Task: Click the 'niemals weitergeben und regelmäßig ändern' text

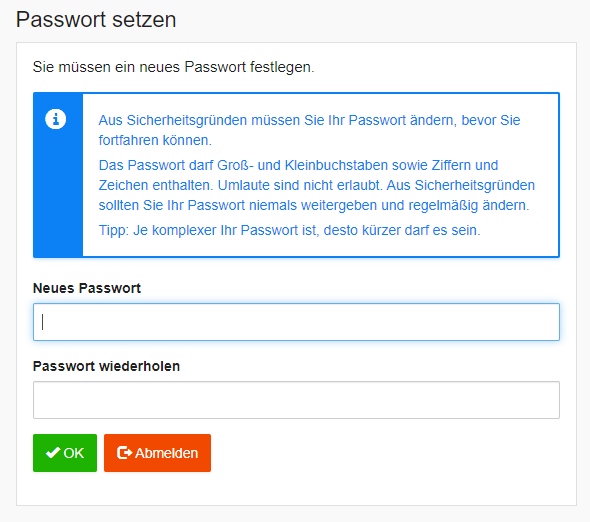Action: pos(389,205)
